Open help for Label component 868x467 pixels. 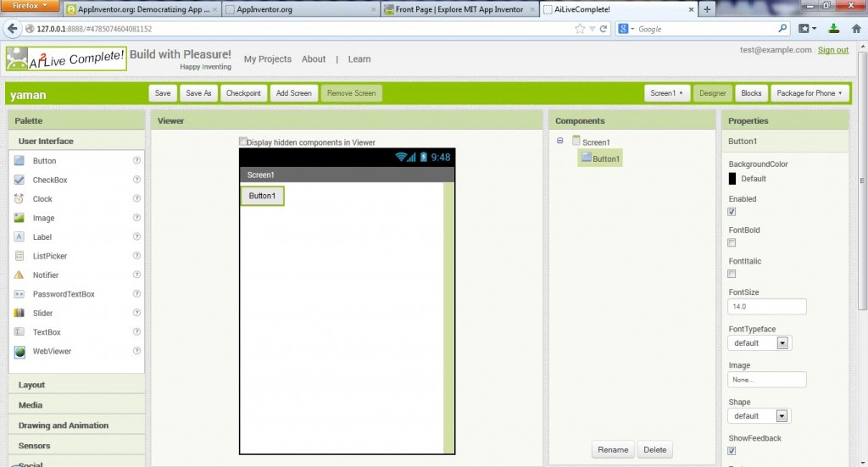click(x=136, y=236)
